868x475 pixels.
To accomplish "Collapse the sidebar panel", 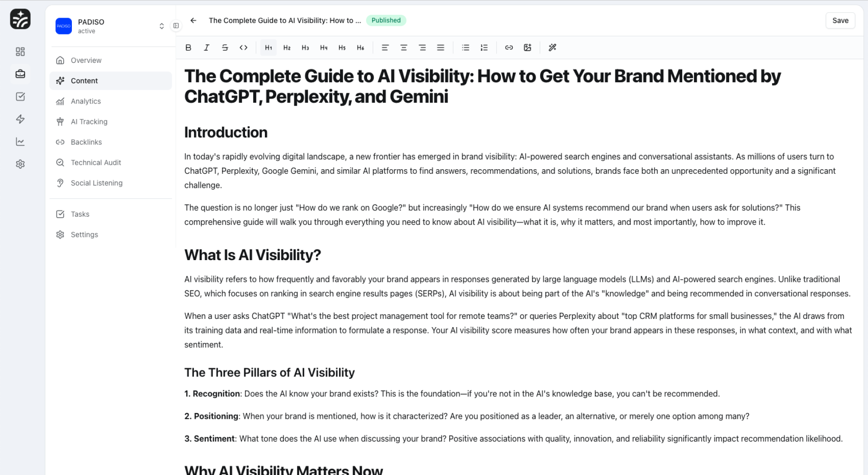I will click(176, 26).
